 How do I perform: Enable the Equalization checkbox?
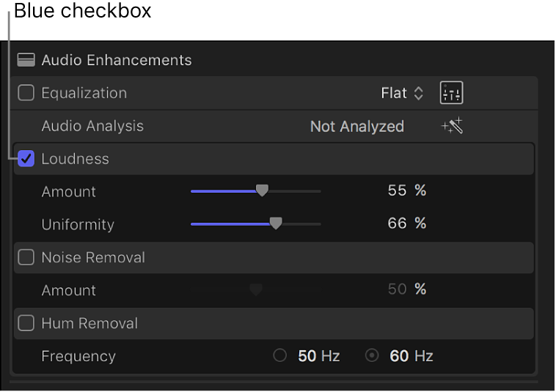tap(26, 93)
